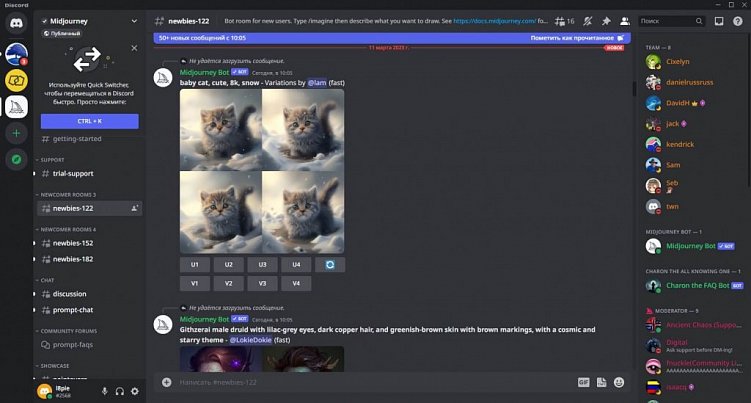Mark messages as read in the new-messages bar
751x403 pixels.
(x=577, y=38)
